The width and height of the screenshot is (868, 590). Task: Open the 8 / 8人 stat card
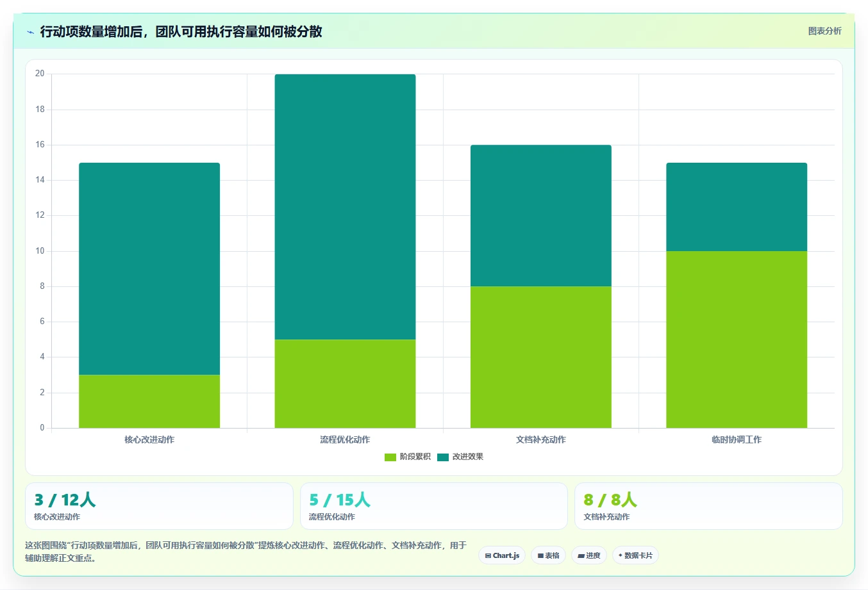[708, 506]
